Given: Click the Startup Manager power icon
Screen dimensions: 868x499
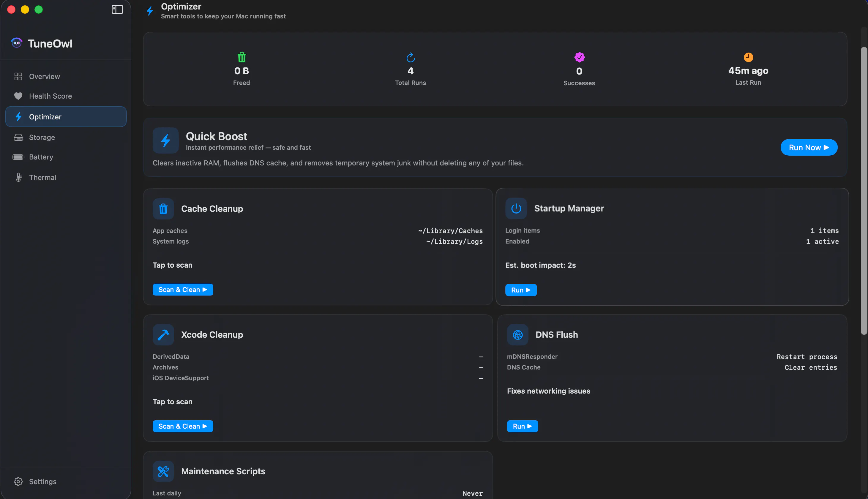Looking at the screenshot, I should [516, 209].
